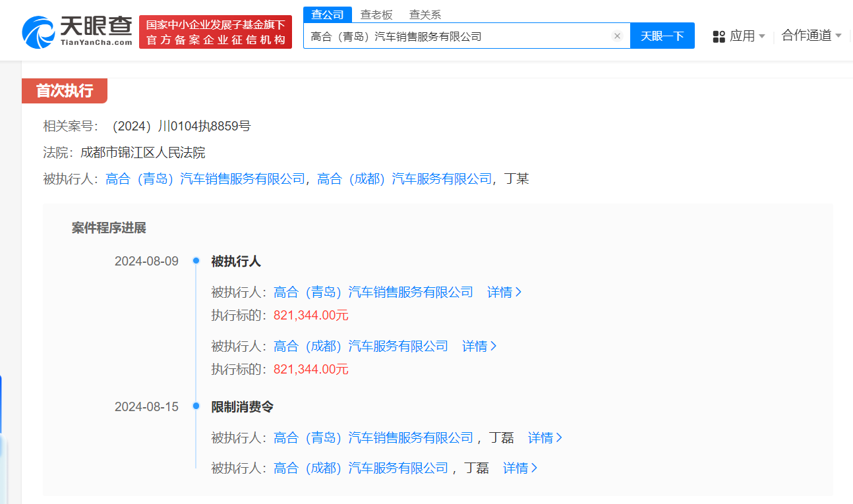Click the apps grid icon beside 应用
Image resolution: width=853 pixels, height=504 pixels.
coord(718,36)
